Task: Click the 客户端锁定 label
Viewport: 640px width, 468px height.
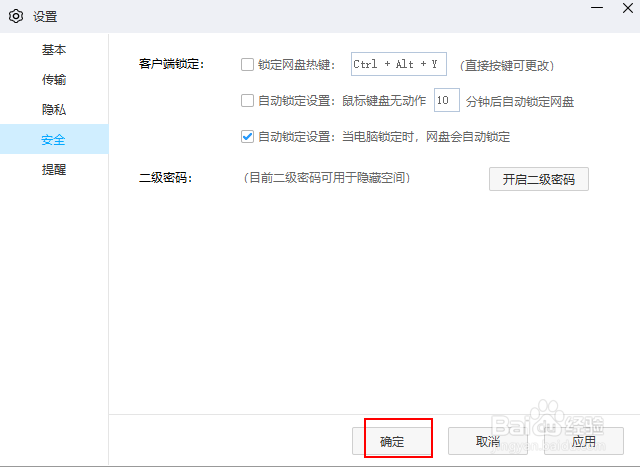Action: [x=171, y=64]
